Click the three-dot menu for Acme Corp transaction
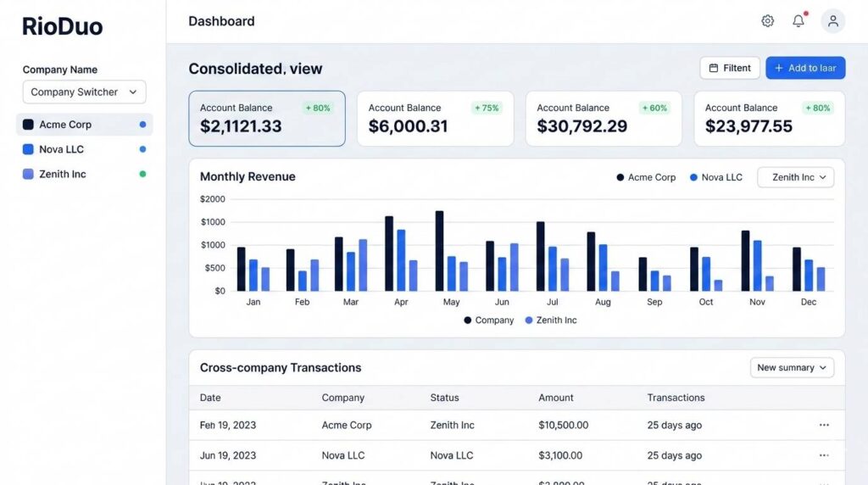 tap(824, 425)
